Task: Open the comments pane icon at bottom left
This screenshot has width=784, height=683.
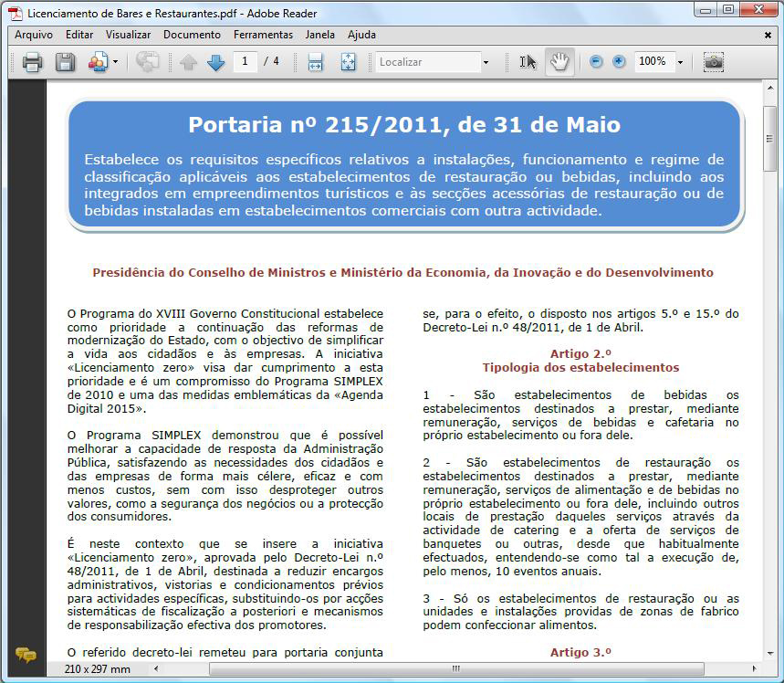Action: 26,655
